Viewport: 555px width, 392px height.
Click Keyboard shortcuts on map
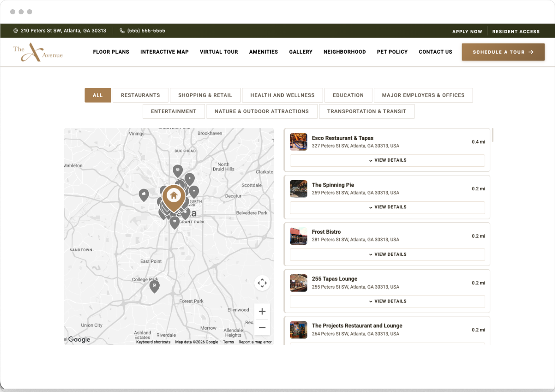[x=153, y=342]
